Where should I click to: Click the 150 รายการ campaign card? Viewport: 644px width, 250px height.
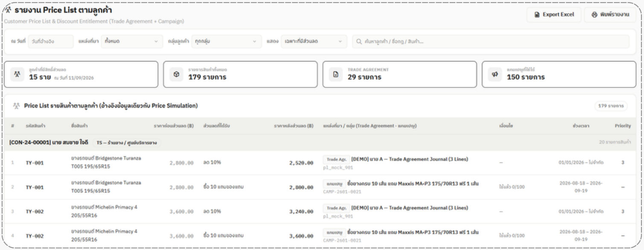pos(559,74)
